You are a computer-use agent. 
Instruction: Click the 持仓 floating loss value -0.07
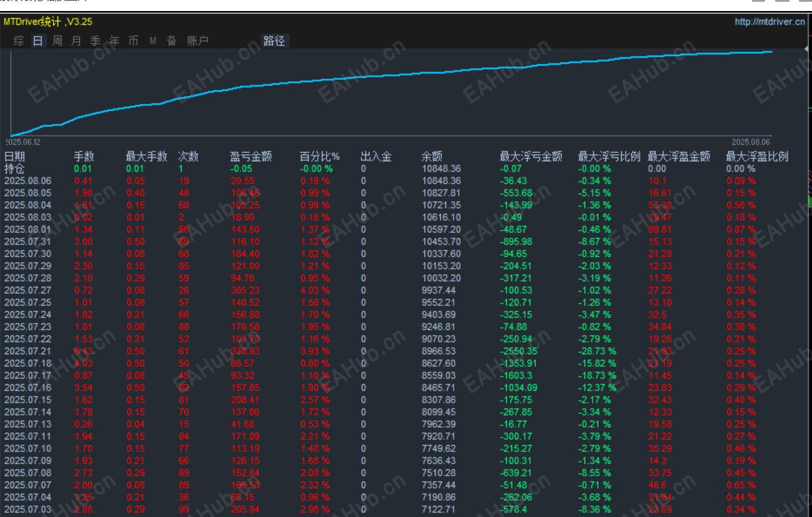pyautogui.click(x=511, y=169)
